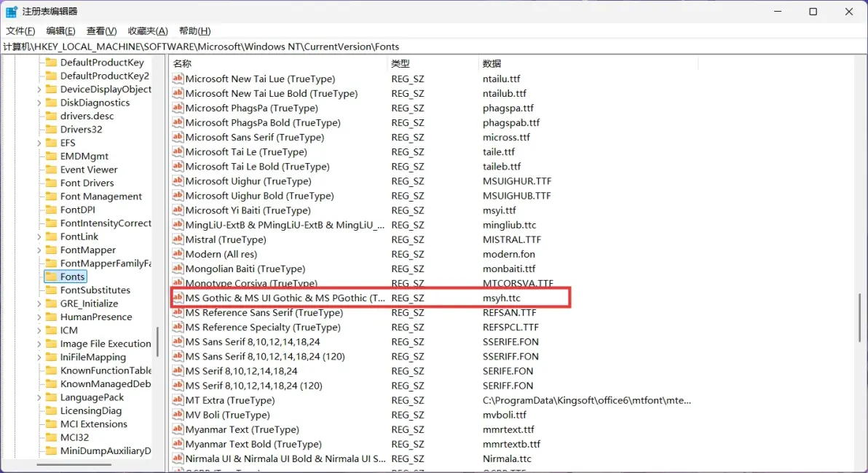Click string icon of Microsoft PhagsPa (TrueType)

point(177,108)
